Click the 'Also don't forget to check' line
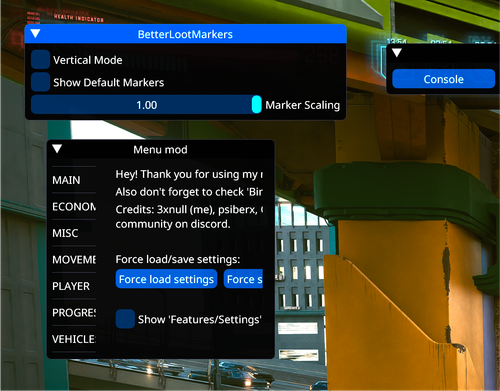The height and width of the screenshot is (391, 500). pyautogui.click(x=189, y=192)
